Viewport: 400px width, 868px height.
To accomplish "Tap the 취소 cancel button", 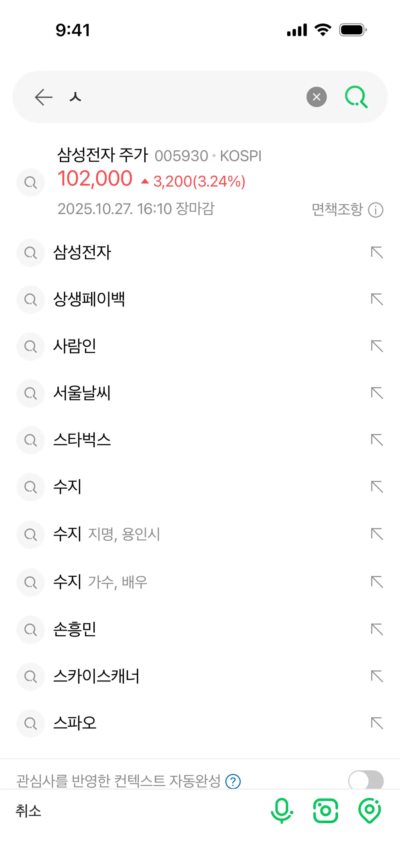I will tap(28, 811).
